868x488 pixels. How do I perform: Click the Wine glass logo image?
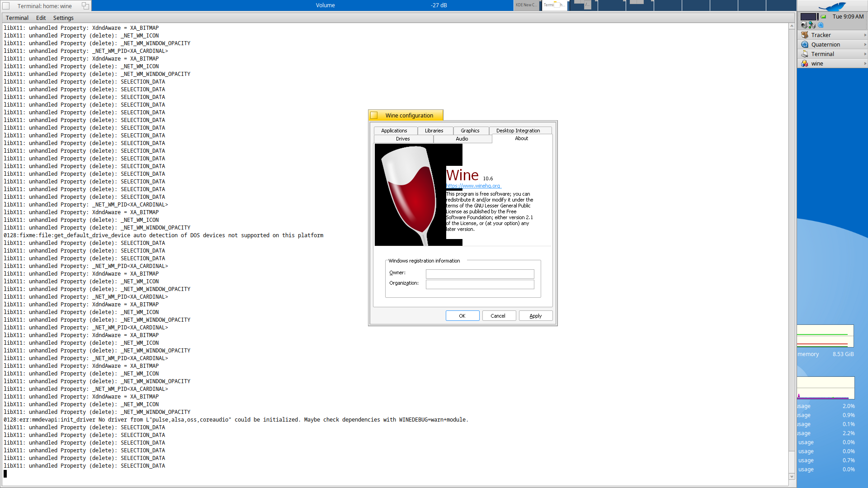[410, 195]
